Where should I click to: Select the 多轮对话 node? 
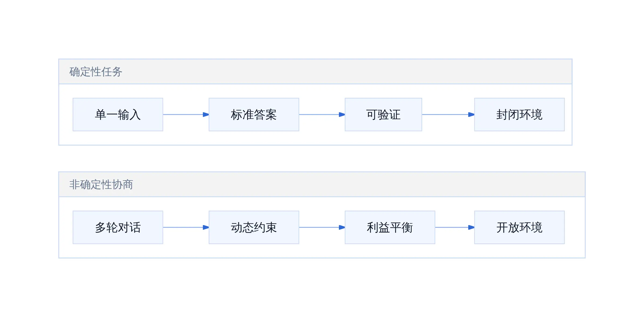point(118,227)
